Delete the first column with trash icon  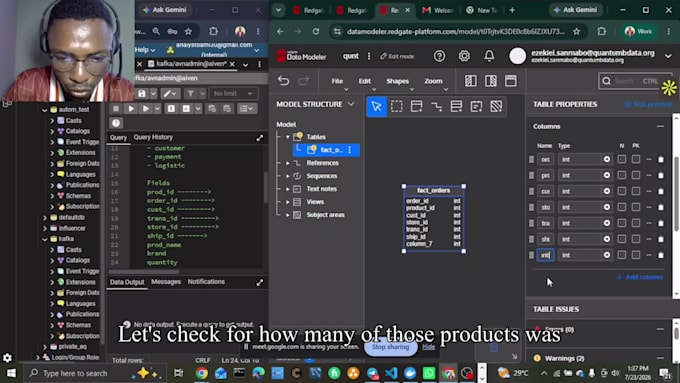click(661, 160)
